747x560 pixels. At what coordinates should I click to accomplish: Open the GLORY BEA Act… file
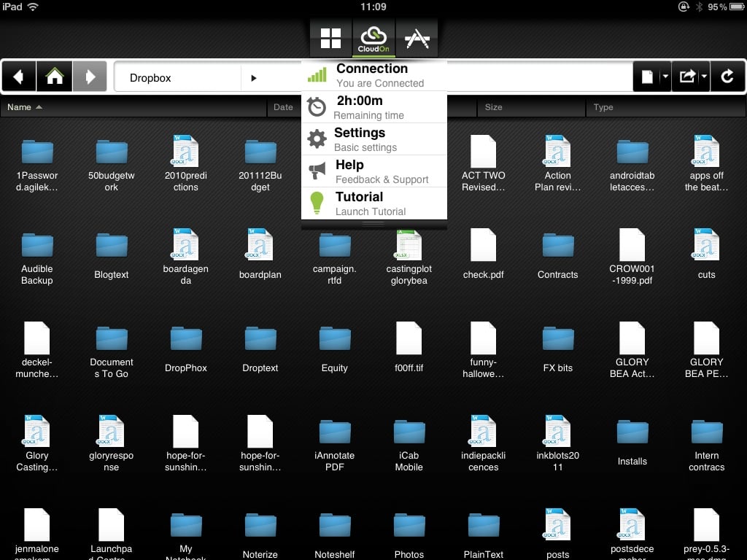tap(632, 351)
